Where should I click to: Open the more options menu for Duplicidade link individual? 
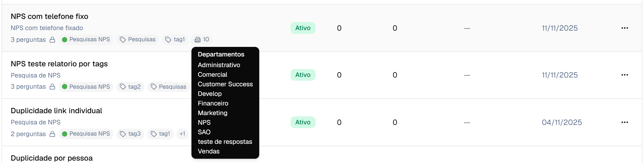(x=625, y=122)
